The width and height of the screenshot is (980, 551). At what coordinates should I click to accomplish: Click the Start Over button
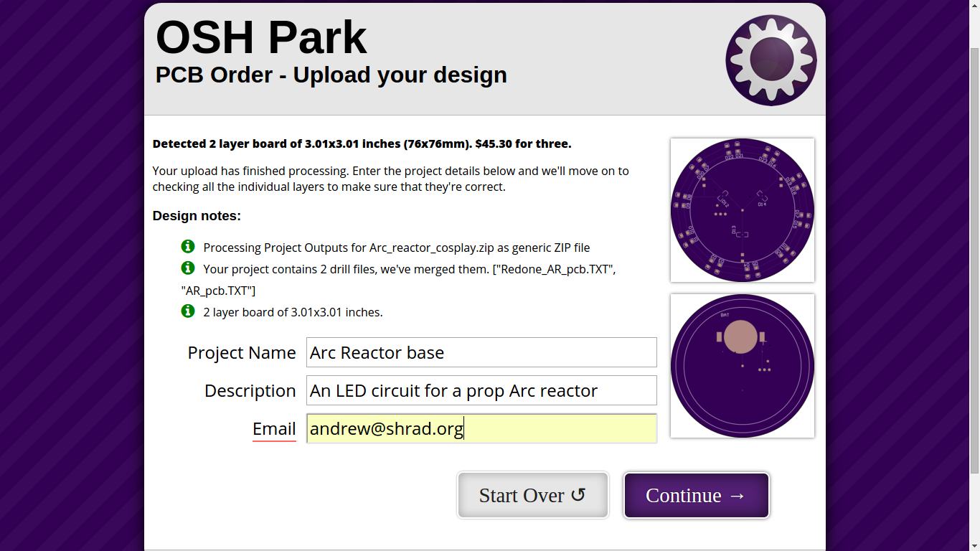pyautogui.click(x=533, y=495)
